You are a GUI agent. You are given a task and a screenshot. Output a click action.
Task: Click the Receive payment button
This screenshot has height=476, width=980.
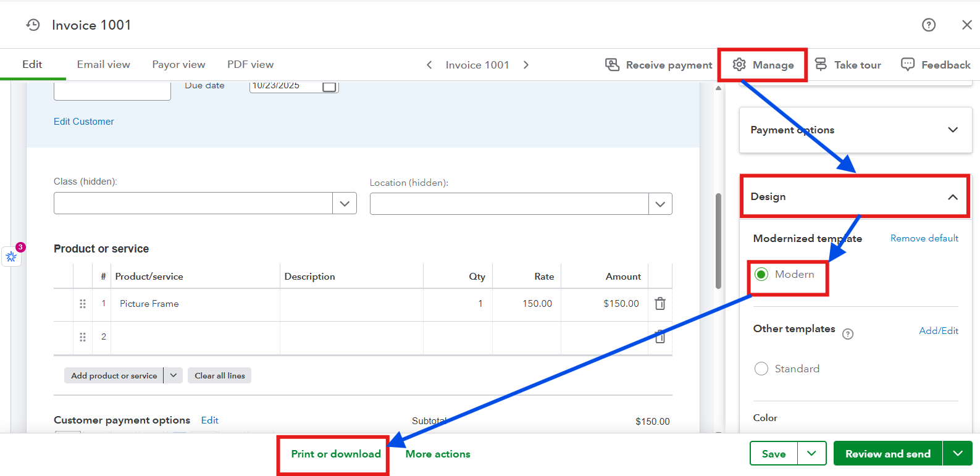click(659, 65)
